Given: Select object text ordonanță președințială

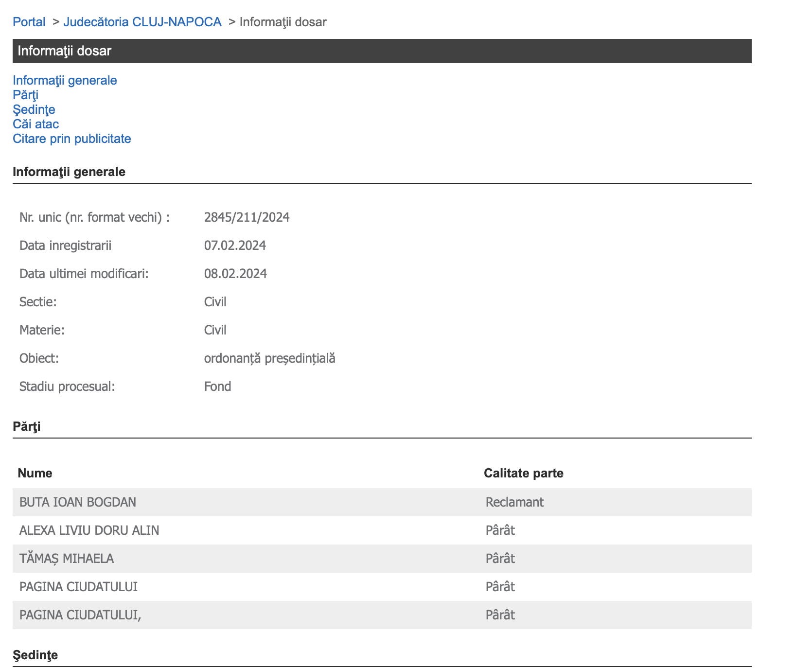Looking at the screenshot, I should coord(270,358).
